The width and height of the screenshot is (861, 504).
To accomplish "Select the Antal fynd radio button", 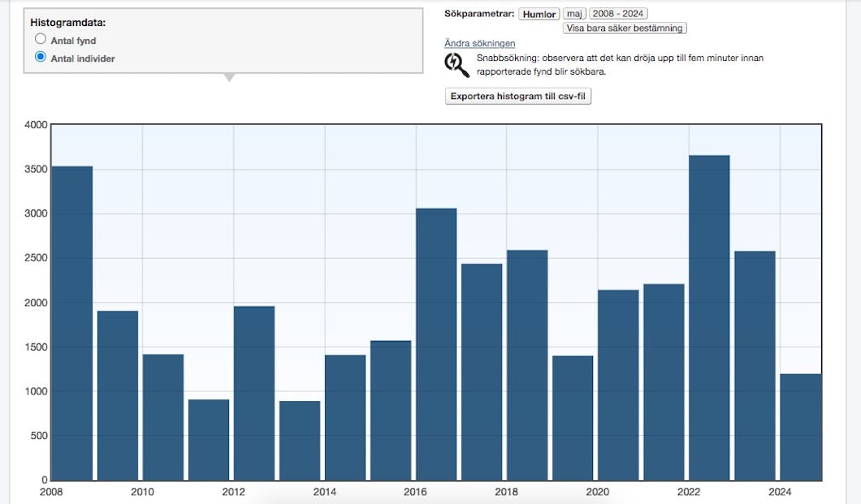I will pos(41,39).
